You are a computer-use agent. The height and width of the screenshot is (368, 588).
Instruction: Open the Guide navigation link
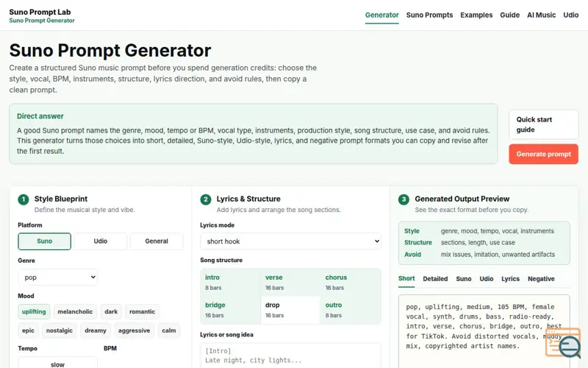tap(509, 15)
